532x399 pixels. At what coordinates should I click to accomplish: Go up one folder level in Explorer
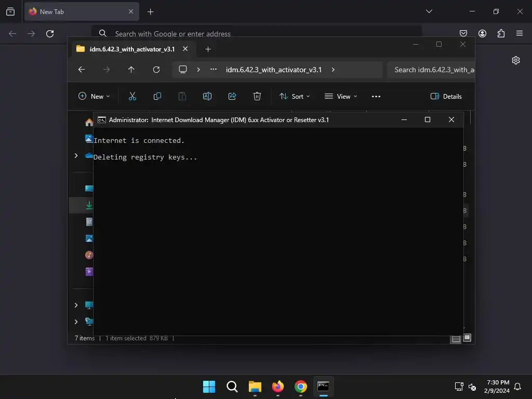pos(131,70)
